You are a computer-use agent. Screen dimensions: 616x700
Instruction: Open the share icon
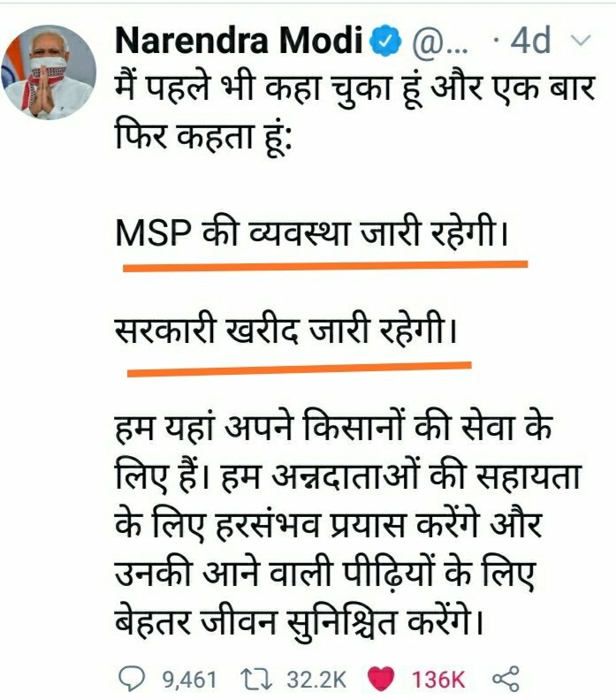tap(506, 679)
